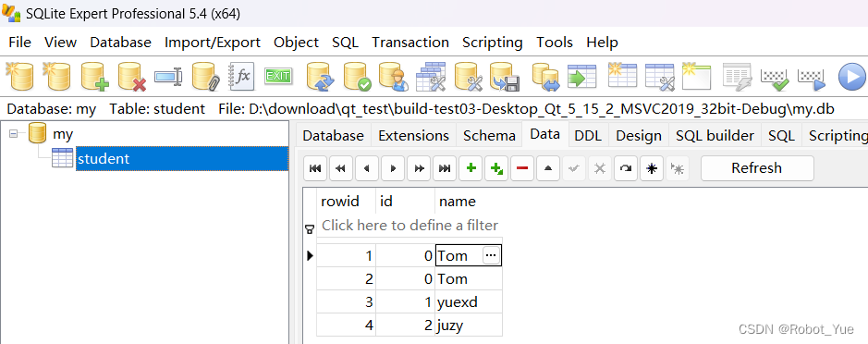Image resolution: width=868 pixels, height=344 pixels.
Task: Switch to the Extensions tab
Action: pyautogui.click(x=413, y=136)
